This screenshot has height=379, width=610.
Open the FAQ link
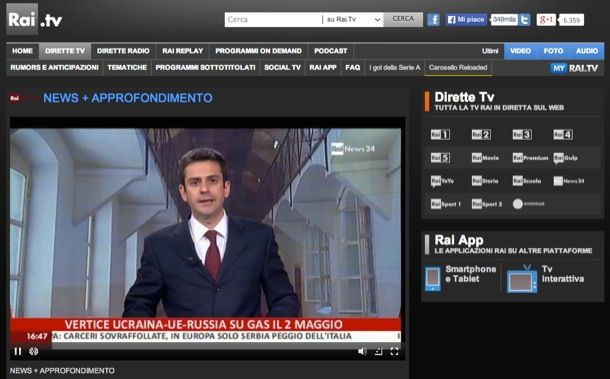pos(353,68)
